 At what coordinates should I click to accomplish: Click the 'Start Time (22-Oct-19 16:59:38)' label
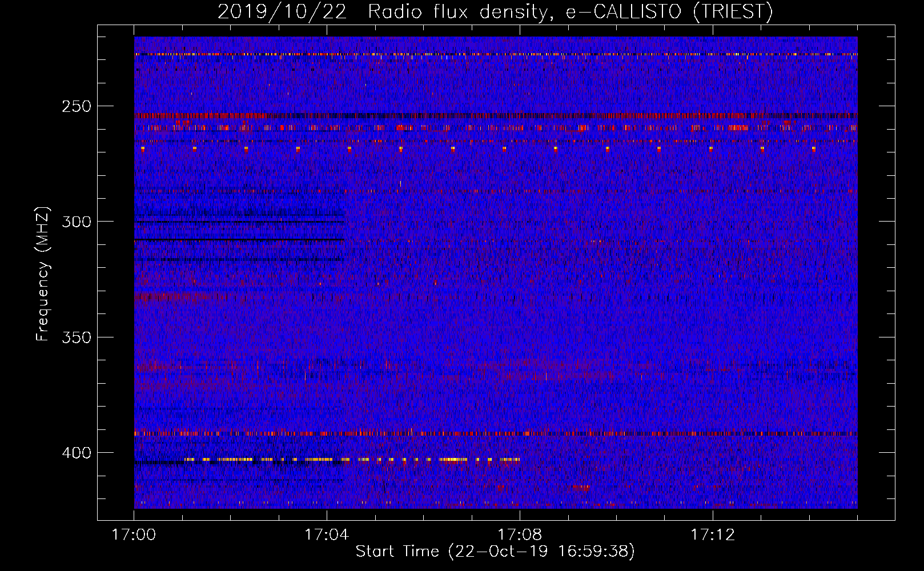[x=495, y=552]
